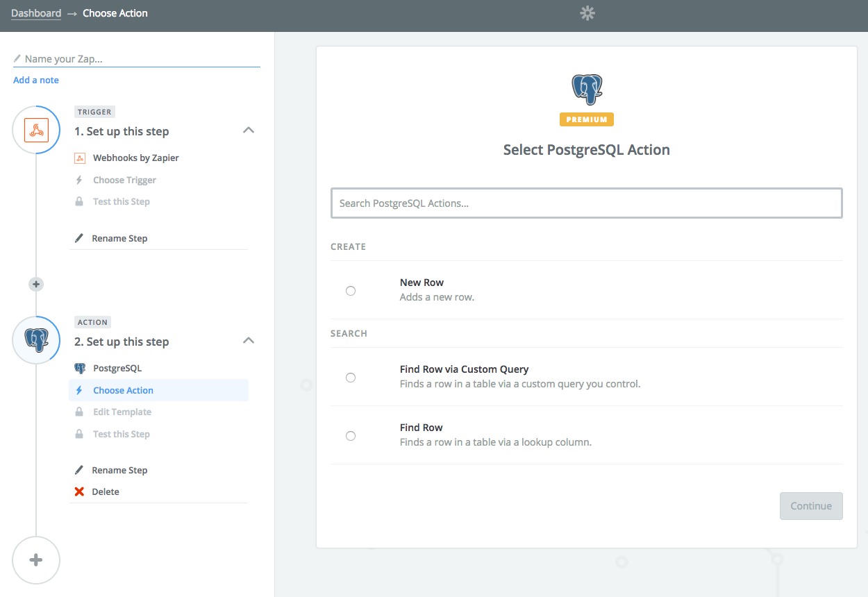The height and width of the screenshot is (597, 868).
Task: Click the lightning icon beside Choose Trigger
Action: pyautogui.click(x=79, y=180)
